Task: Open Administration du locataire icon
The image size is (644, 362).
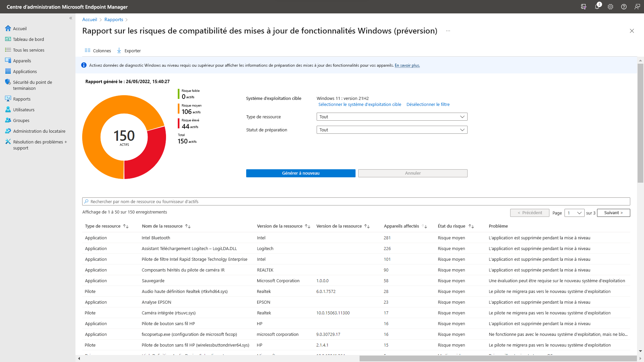Action: pos(8,131)
